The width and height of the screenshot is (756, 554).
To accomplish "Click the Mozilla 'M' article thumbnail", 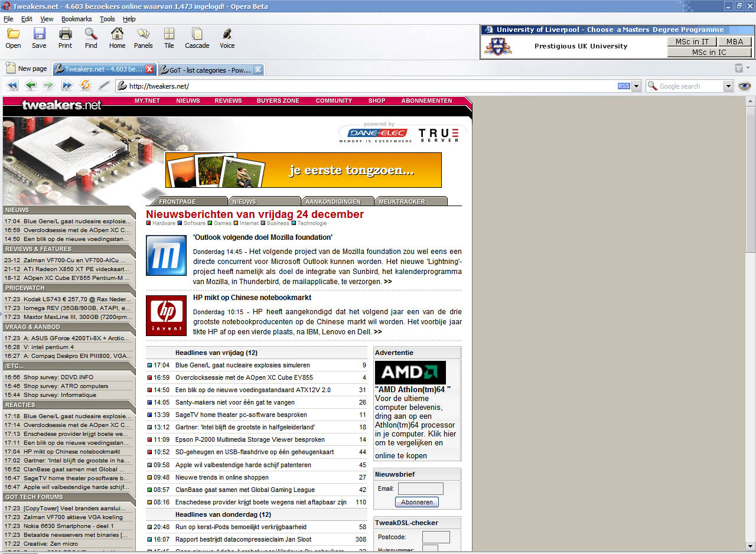I will (x=166, y=255).
